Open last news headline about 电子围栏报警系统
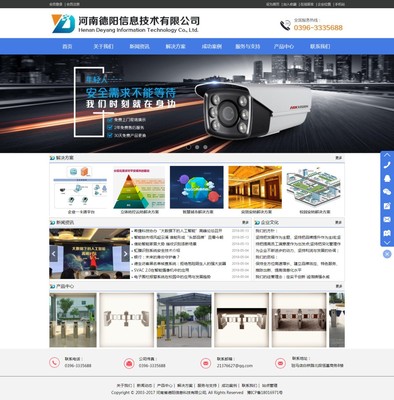 coord(172,277)
